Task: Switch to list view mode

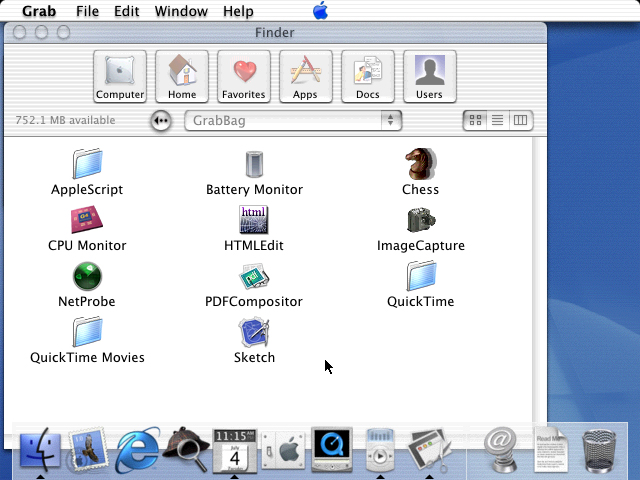Action: (498, 120)
